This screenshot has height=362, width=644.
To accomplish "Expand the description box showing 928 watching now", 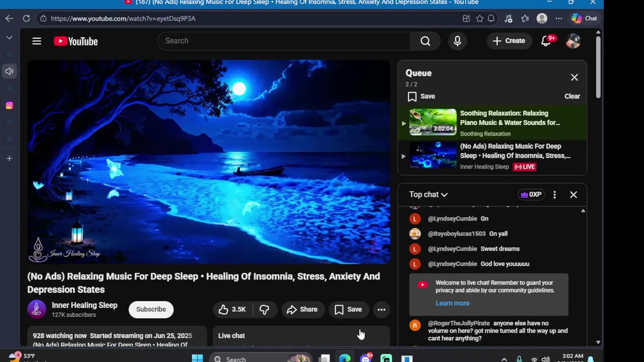I will click(x=117, y=336).
